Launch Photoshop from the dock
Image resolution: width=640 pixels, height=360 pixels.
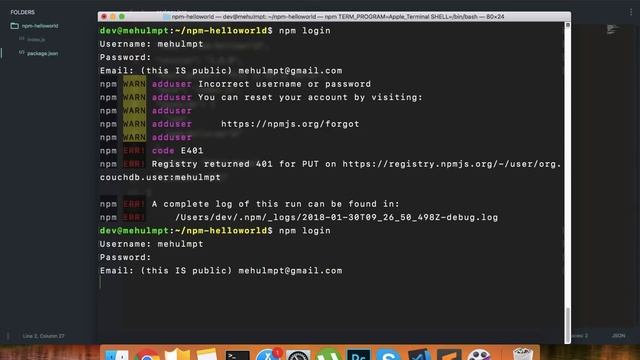(358, 354)
